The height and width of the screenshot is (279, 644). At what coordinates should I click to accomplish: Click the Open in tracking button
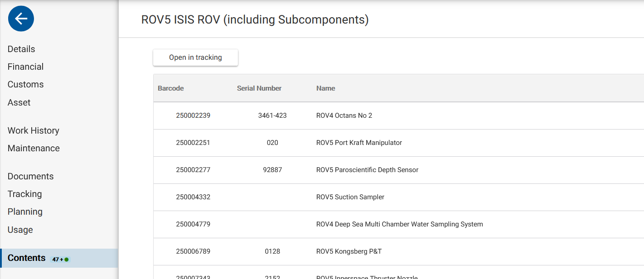[195, 58]
